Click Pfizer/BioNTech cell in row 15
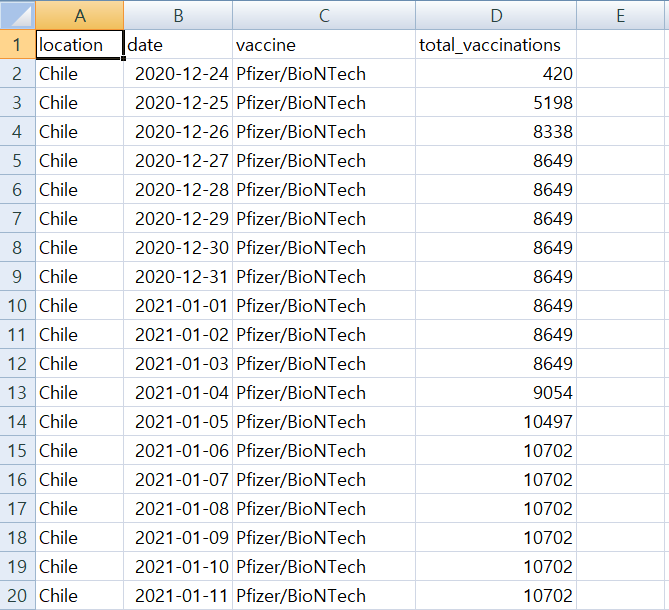The image size is (669, 610). pos(324,450)
